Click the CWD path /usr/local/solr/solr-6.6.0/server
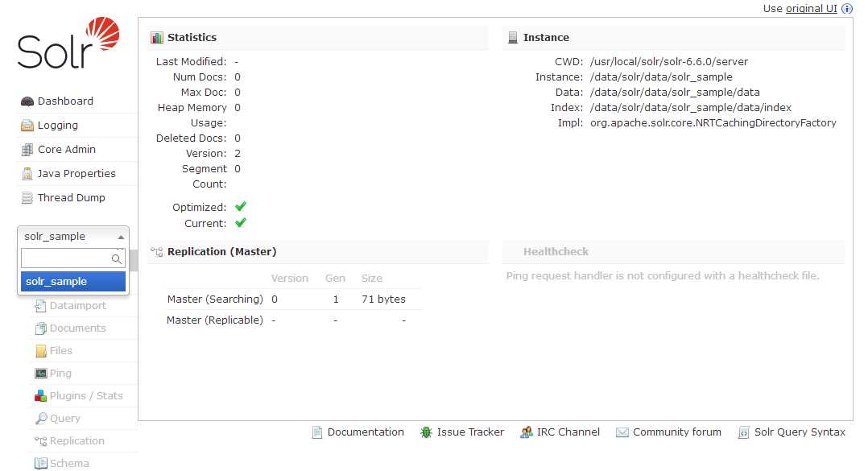 (x=668, y=61)
